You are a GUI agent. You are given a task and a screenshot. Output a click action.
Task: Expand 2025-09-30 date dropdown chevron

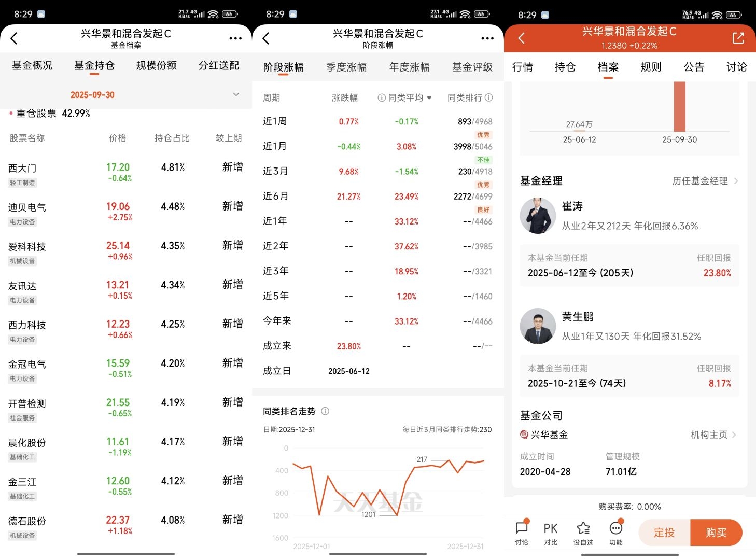236,94
